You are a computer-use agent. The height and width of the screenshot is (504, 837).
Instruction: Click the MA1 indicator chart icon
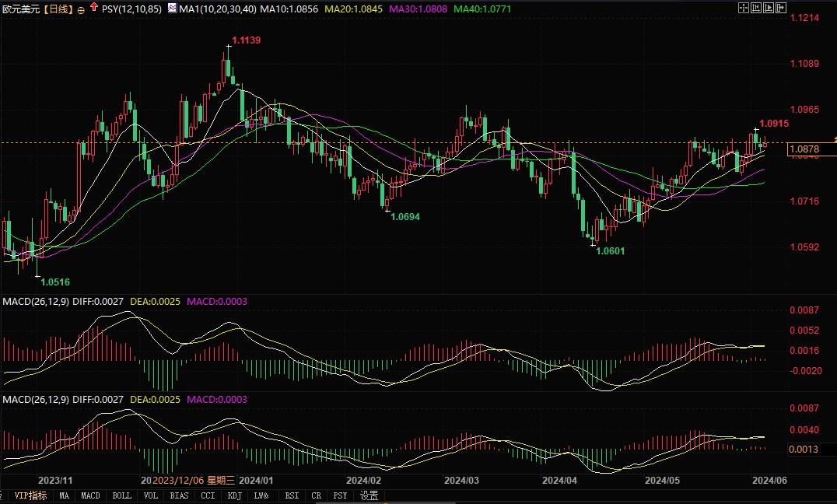point(172,8)
